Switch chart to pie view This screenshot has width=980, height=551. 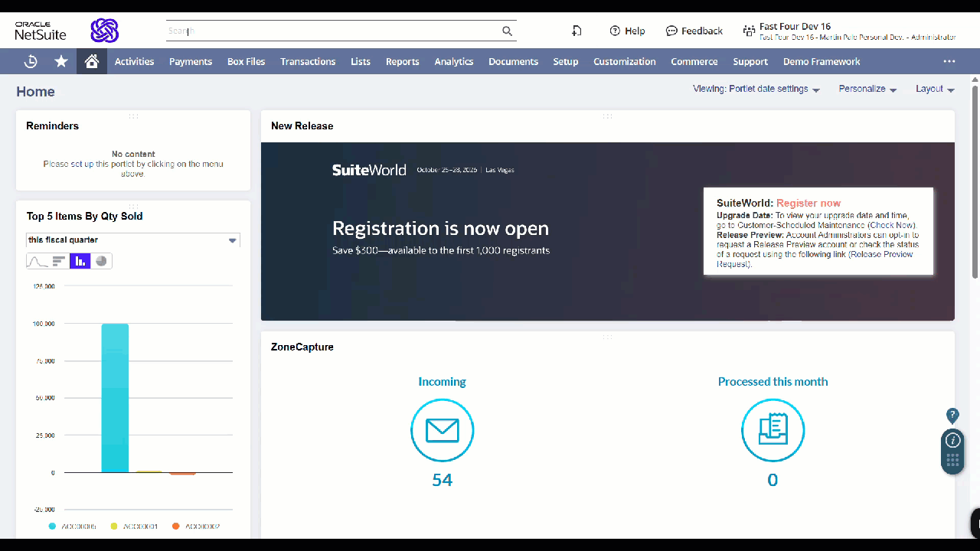101,261
